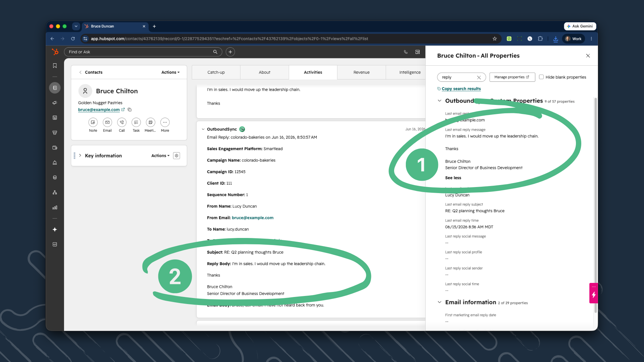The height and width of the screenshot is (362, 644).
Task: Click the Meeting action icon
Action: pos(151,122)
